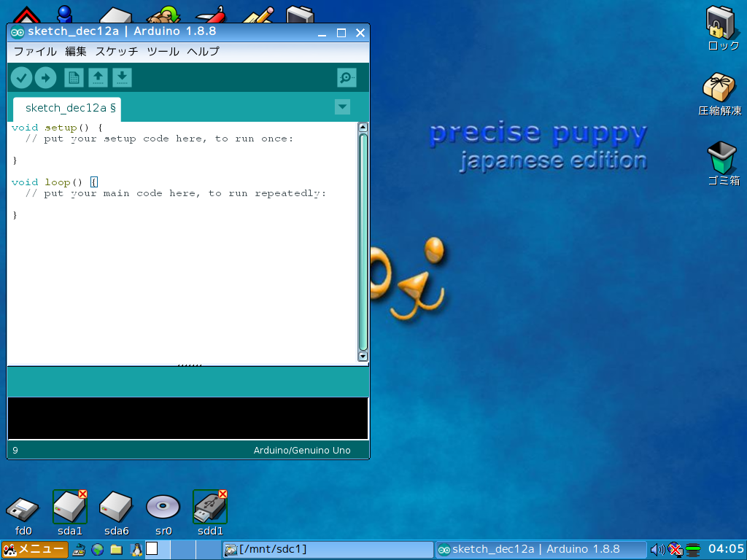
Task: Click the penguin terminal taskbar icon
Action: [136, 550]
